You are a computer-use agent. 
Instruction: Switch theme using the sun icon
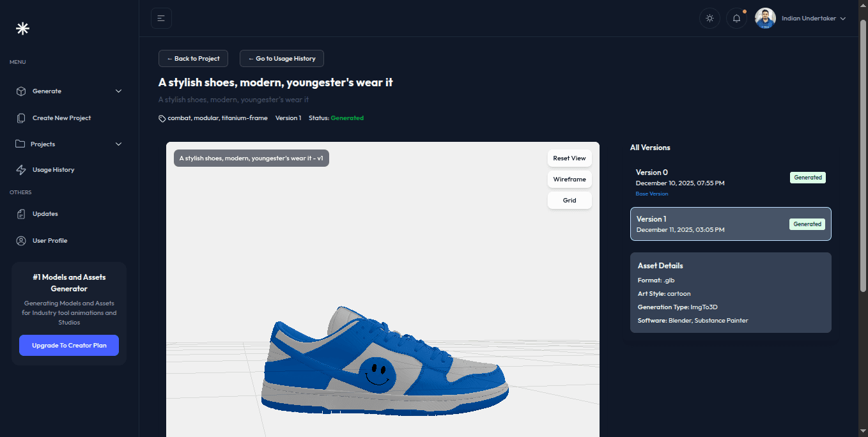pos(709,19)
